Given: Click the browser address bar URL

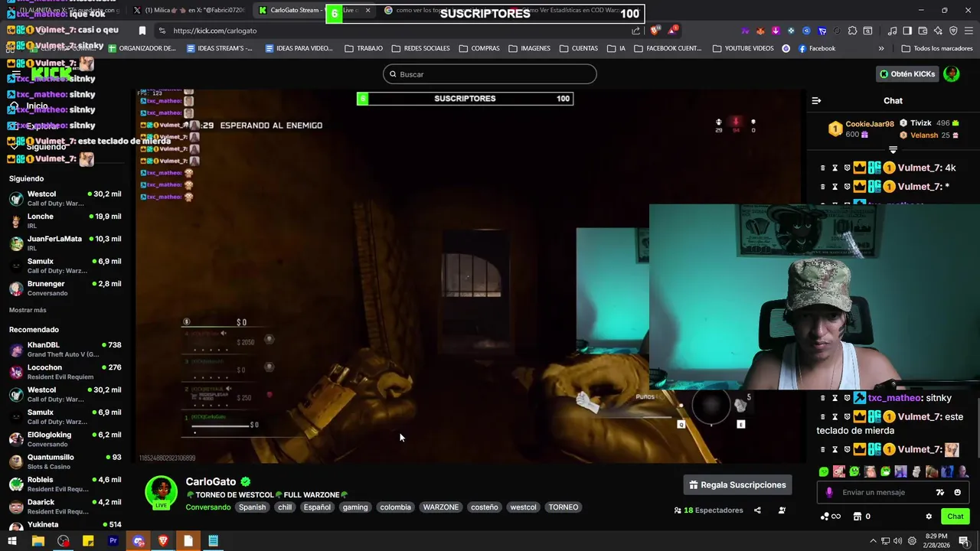Looking at the screenshot, I should (x=214, y=31).
